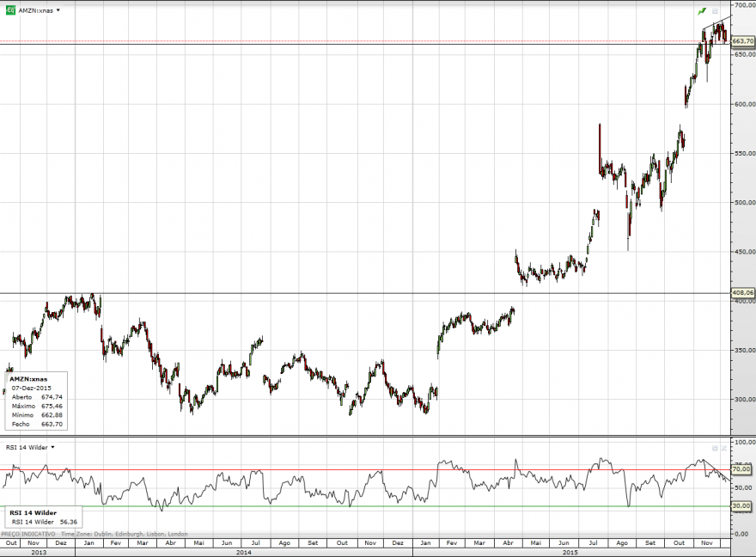Minimize the RSI indicator panel
The height and width of the screenshot is (557, 756).
tap(715, 448)
